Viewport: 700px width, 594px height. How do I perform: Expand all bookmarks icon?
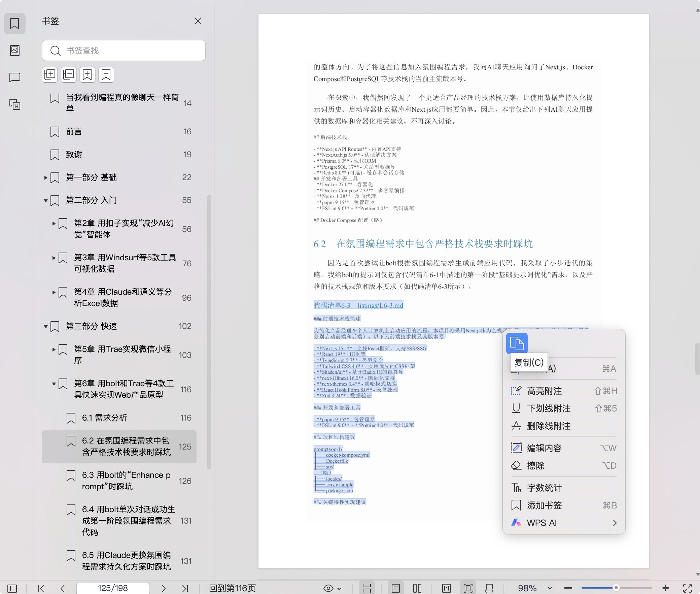coord(50,74)
